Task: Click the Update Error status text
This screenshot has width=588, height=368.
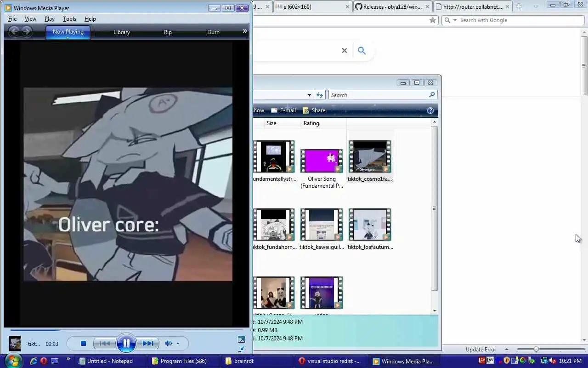Action: click(481, 350)
